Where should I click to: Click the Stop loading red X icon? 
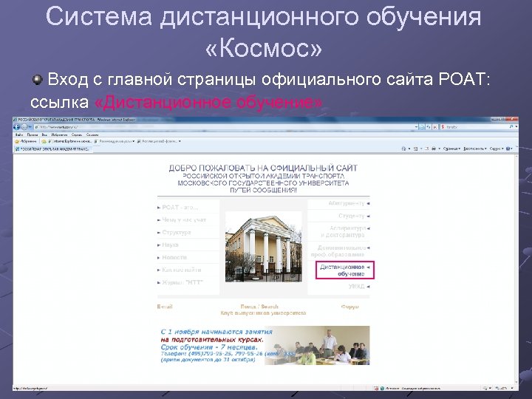pos(434,127)
